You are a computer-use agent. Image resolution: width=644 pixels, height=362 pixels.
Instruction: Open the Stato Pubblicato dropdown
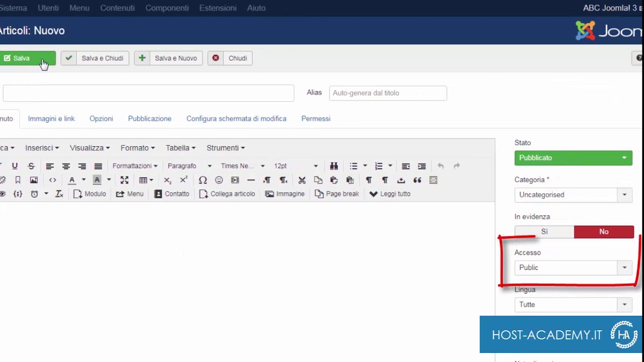coord(574,158)
